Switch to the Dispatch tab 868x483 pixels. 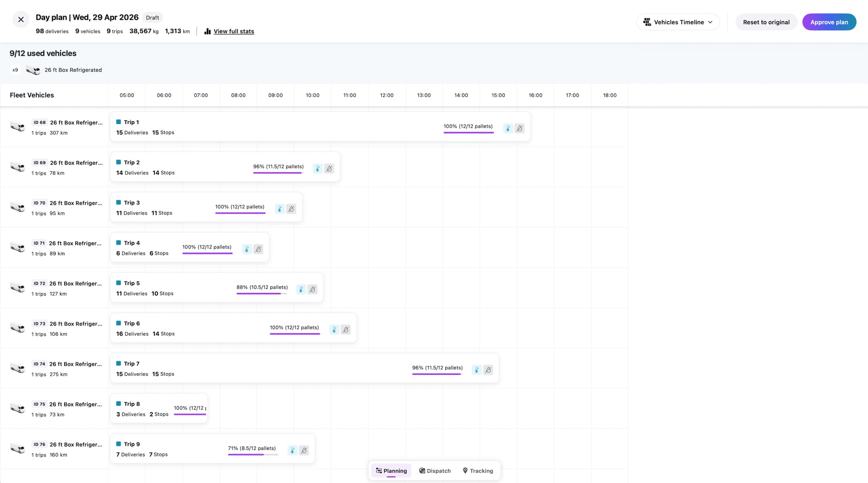point(435,471)
